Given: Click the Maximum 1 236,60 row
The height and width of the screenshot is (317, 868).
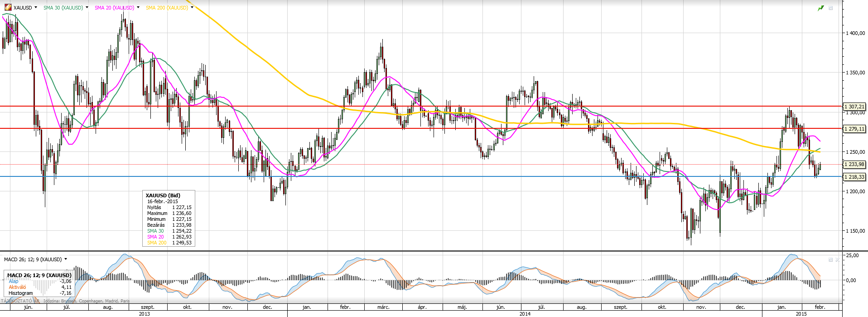Looking at the screenshot, I should coord(169,213).
